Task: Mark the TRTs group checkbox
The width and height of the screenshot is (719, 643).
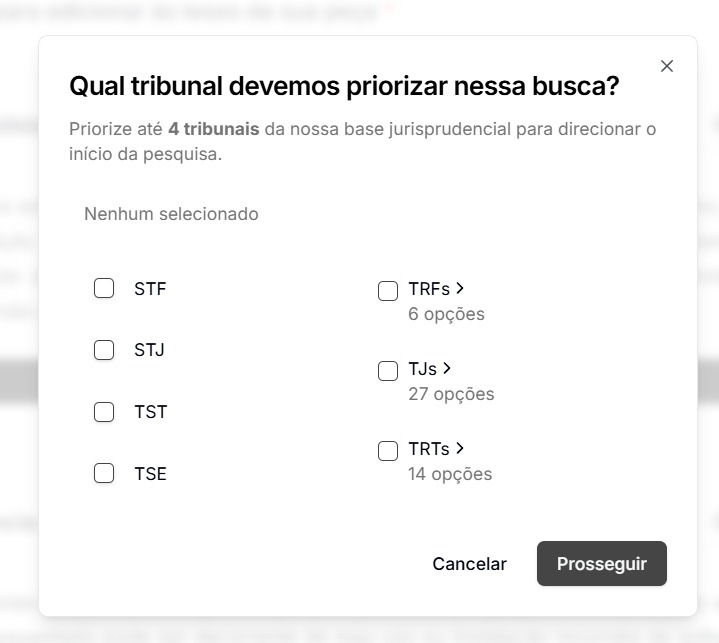Action: pyautogui.click(x=388, y=451)
